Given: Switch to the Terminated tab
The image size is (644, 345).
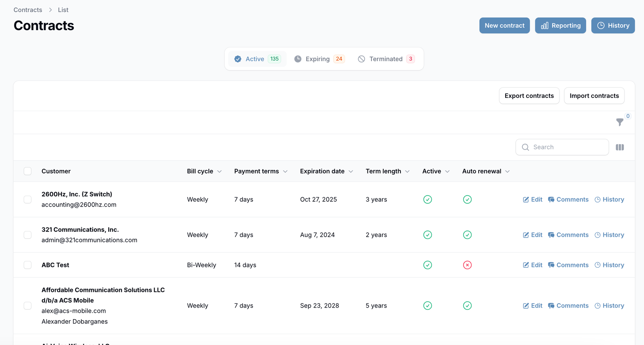Looking at the screenshot, I should 386,59.
